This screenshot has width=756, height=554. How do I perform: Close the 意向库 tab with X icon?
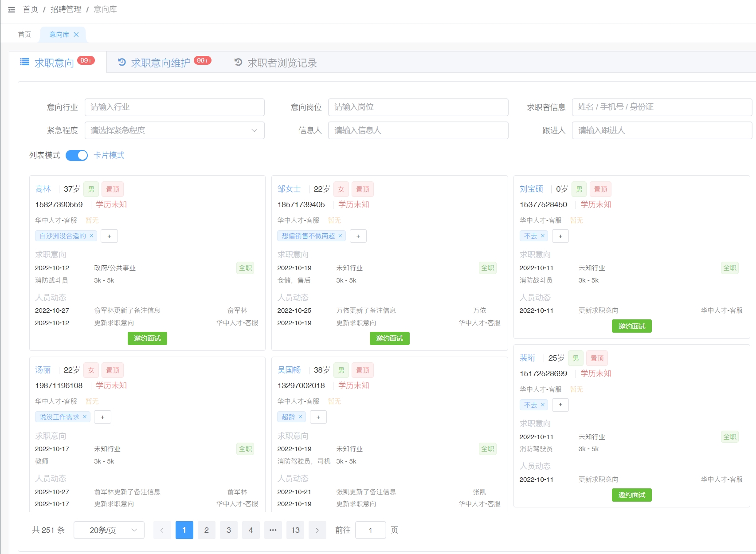[x=76, y=35]
